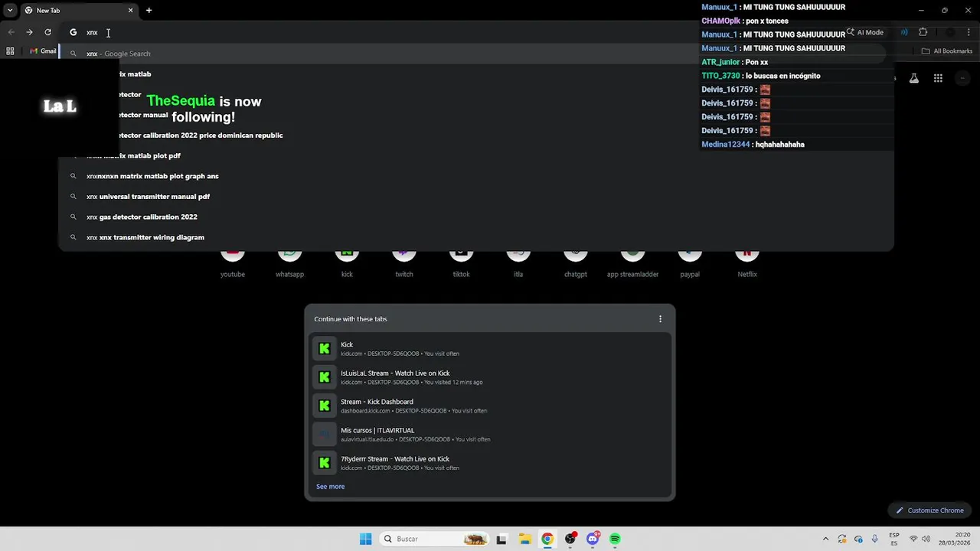Image resolution: width=980 pixels, height=551 pixels.
Task: Open Mis cursos | ITLAVIRTUAL entry
Action: point(490,434)
